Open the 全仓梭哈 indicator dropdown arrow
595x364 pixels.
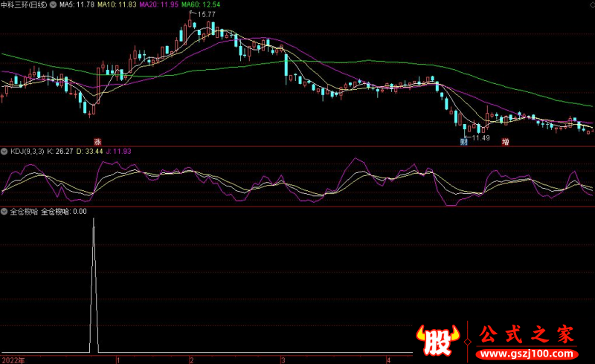(4, 211)
